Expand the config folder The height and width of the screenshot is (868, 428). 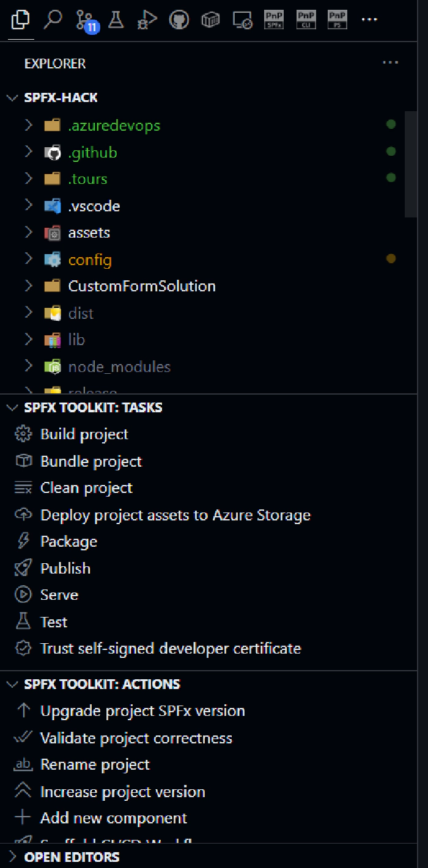pyautogui.click(x=90, y=260)
